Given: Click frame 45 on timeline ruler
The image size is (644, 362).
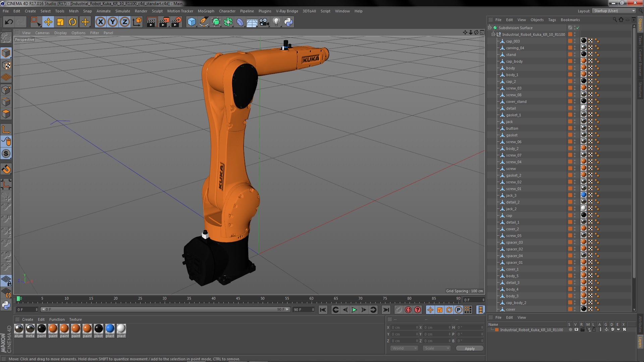Looking at the screenshot, I should (x=238, y=298).
